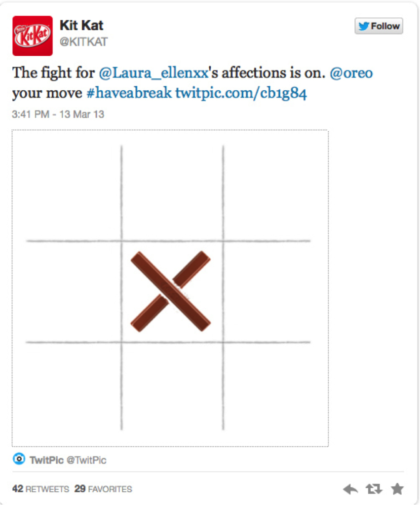This screenshot has width=420, height=505.
Task: Click the reply arrow icon
Action: pos(350,489)
